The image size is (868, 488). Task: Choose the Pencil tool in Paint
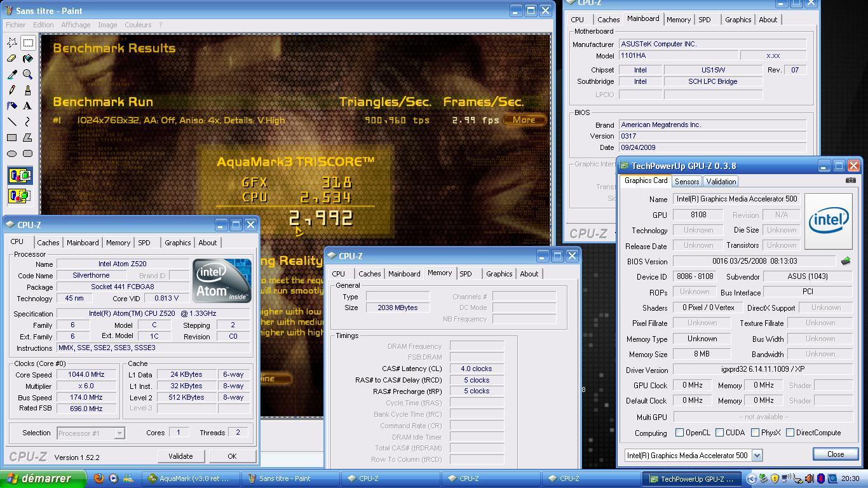12,90
